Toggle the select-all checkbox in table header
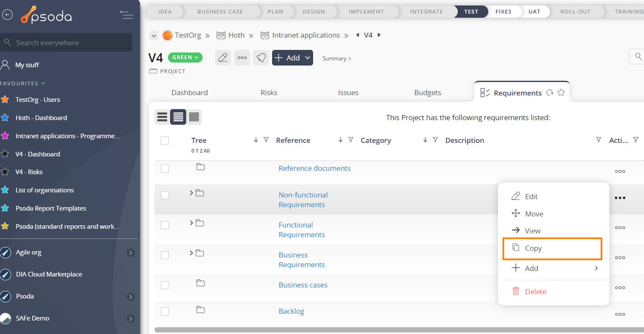Viewport: 644px width, 334px height. click(165, 141)
